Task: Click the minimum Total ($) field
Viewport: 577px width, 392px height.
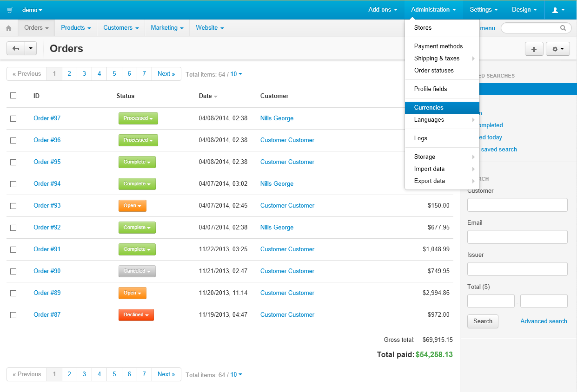Action: pos(491,301)
